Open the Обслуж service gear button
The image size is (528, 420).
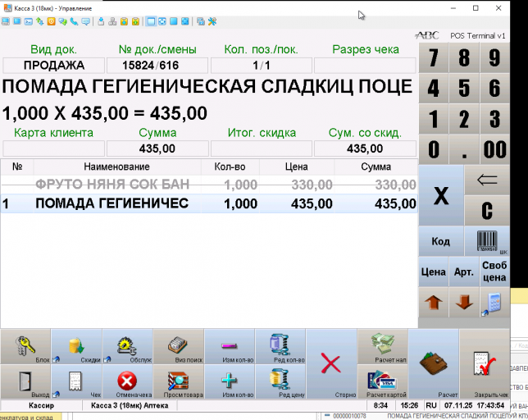click(128, 346)
